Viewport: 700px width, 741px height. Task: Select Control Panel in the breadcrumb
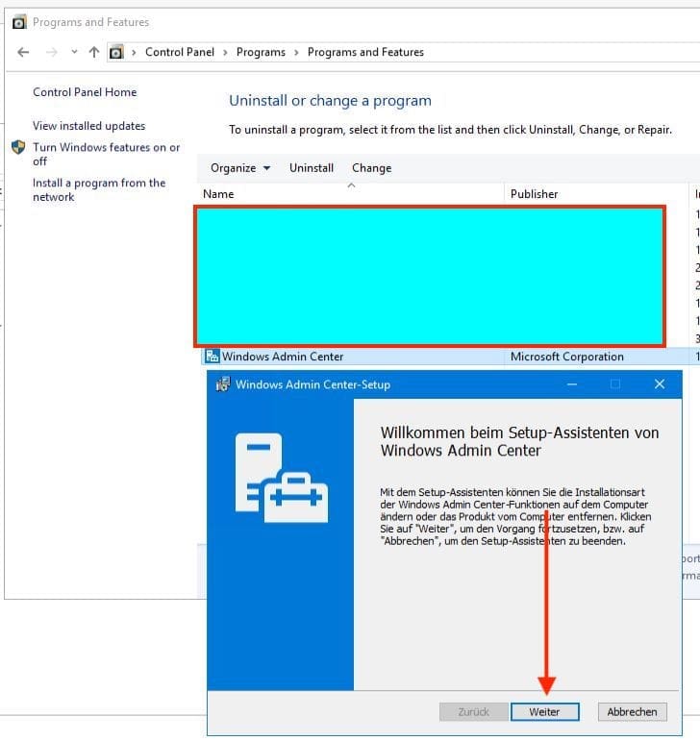[180, 52]
